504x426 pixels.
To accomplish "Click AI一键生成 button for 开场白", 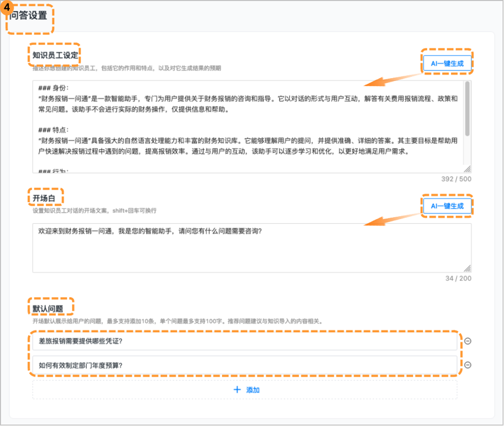I will coord(447,206).
